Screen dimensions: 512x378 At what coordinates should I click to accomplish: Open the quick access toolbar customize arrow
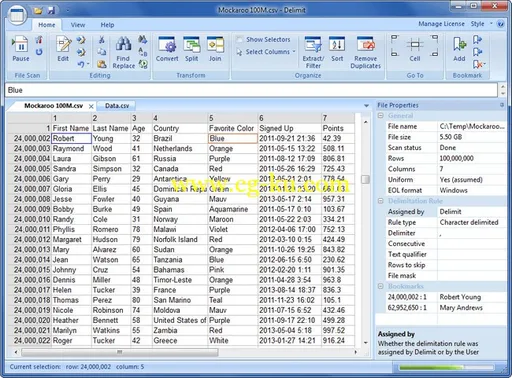click(x=67, y=11)
